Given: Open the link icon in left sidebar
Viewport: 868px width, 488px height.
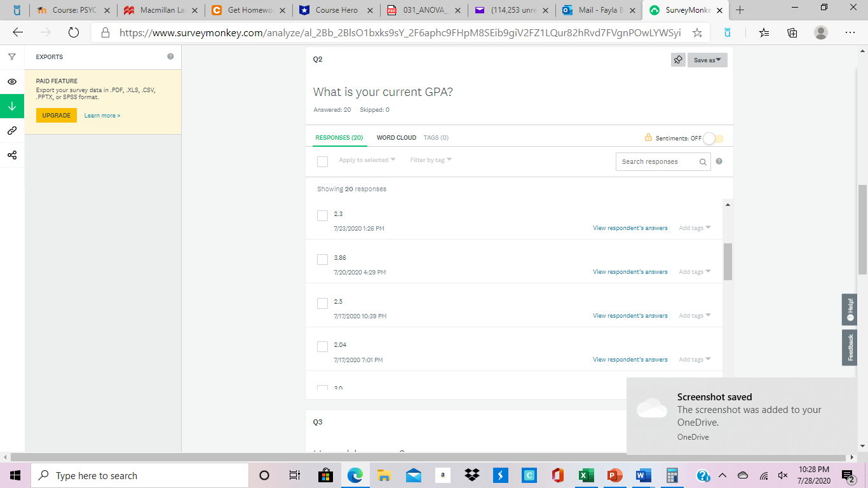Looking at the screenshot, I should click(x=12, y=131).
